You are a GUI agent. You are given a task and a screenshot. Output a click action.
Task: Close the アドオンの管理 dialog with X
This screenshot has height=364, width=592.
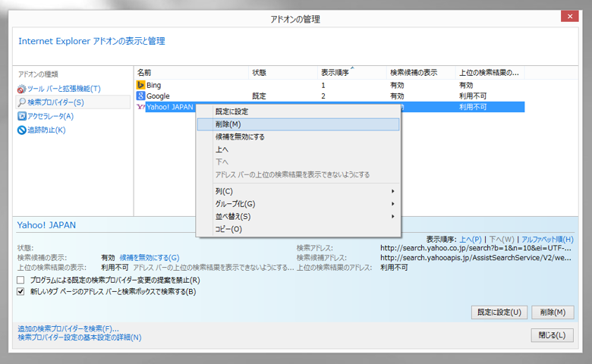(x=570, y=16)
